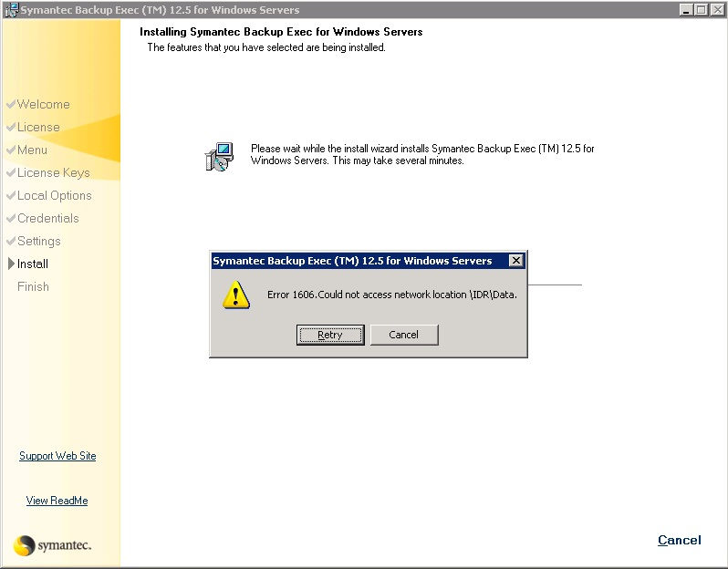
Task: Select the Menu step in sidebar
Action: (32, 150)
